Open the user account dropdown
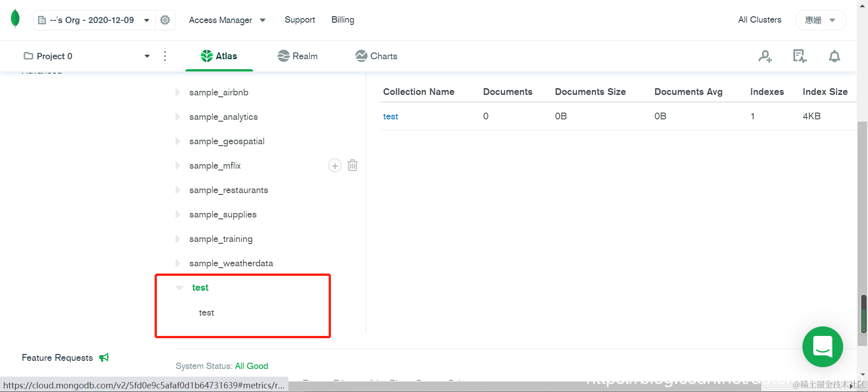The height and width of the screenshot is (392, 868). [821, 20]
